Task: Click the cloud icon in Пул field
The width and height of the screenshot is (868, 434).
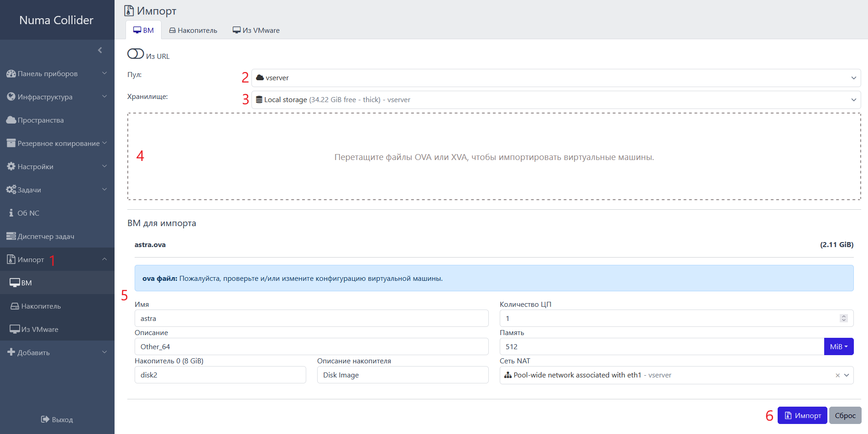Action: click(260, 77)
